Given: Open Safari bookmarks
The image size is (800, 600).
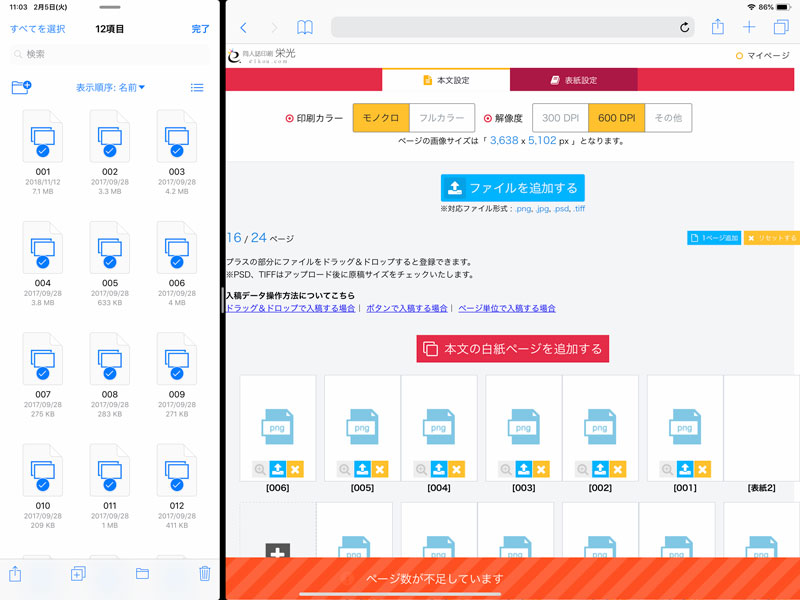Looking at the screenshot, I should 305,28.
